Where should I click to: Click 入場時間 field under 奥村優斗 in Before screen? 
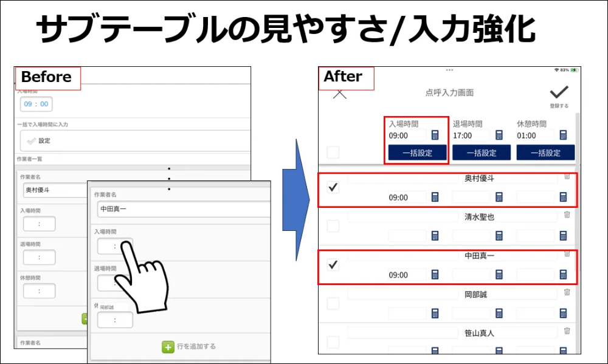click(39, 224)
